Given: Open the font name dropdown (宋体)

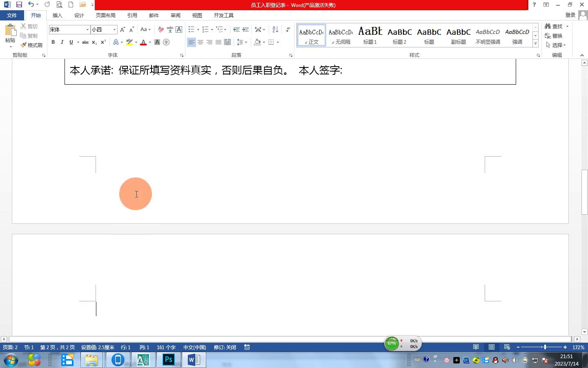Looking at the screenshot, I should (87, 29).
